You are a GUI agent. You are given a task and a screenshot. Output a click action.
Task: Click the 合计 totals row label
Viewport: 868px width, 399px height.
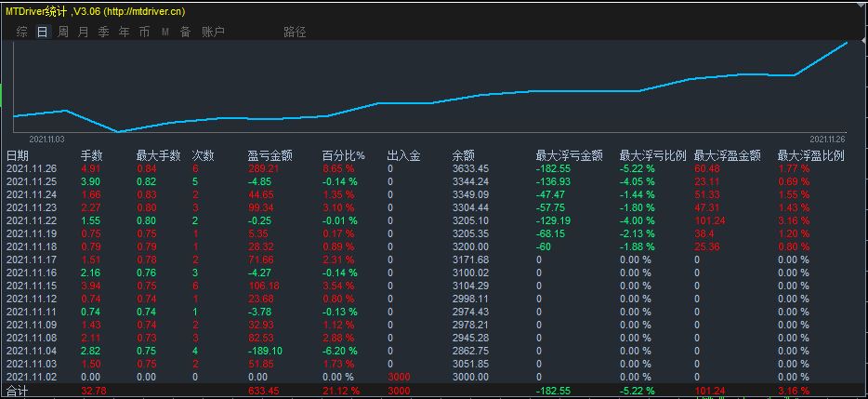(x=17, y=391)
